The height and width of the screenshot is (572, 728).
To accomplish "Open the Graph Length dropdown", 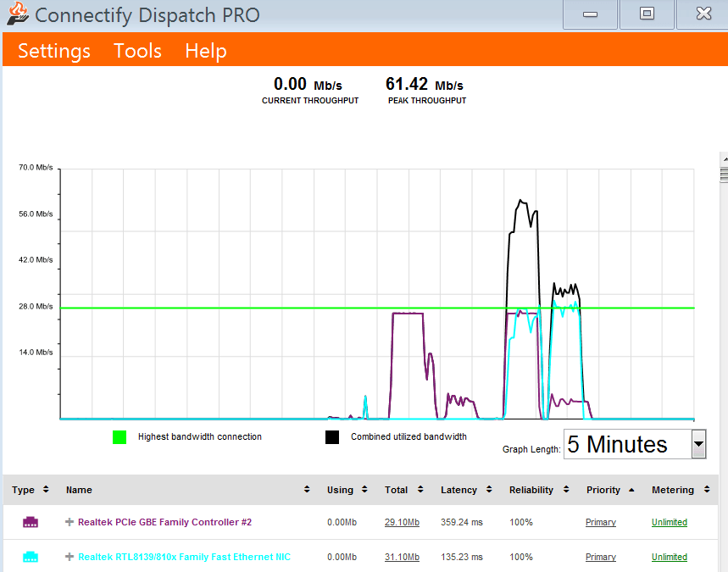I will (x=698, y=444).
